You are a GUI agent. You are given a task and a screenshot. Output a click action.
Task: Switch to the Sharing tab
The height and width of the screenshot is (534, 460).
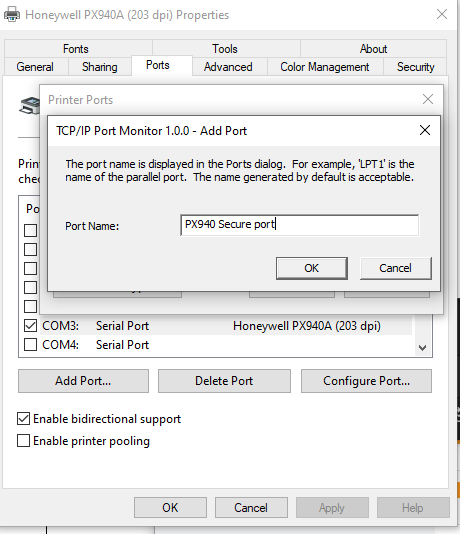click(99, 67)
